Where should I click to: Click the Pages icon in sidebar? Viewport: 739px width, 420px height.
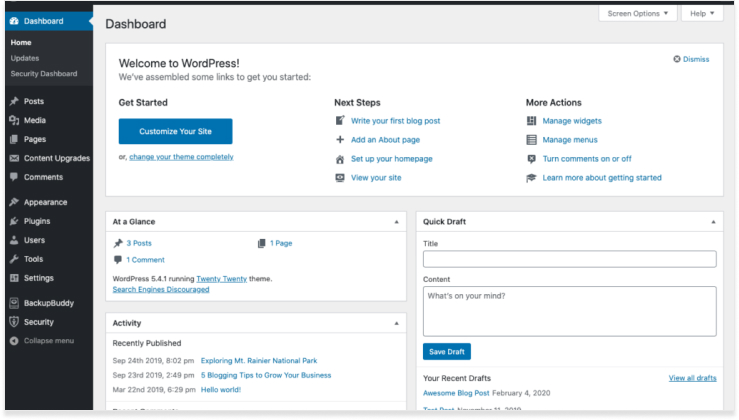tap(14, 139)
